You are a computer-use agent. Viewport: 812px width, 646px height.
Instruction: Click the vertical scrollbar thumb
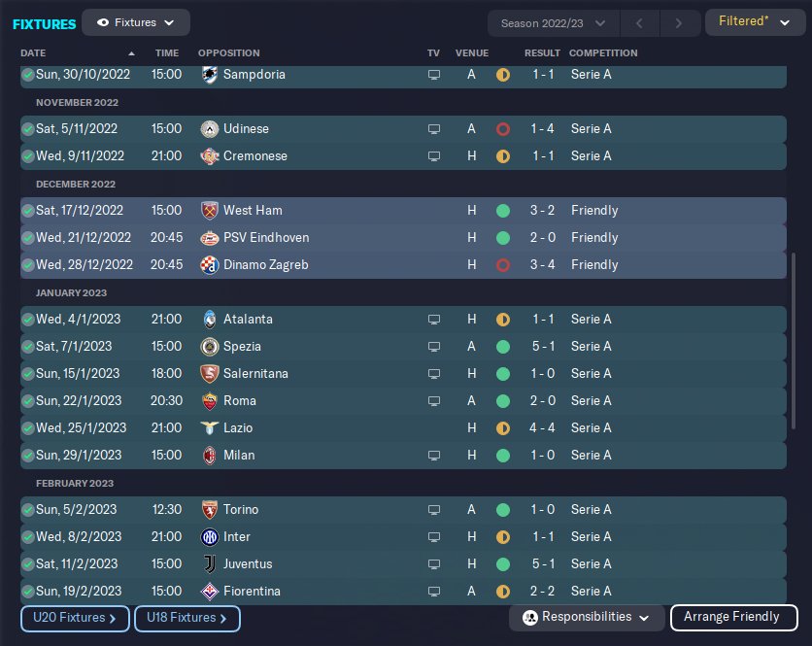[795, 340]
